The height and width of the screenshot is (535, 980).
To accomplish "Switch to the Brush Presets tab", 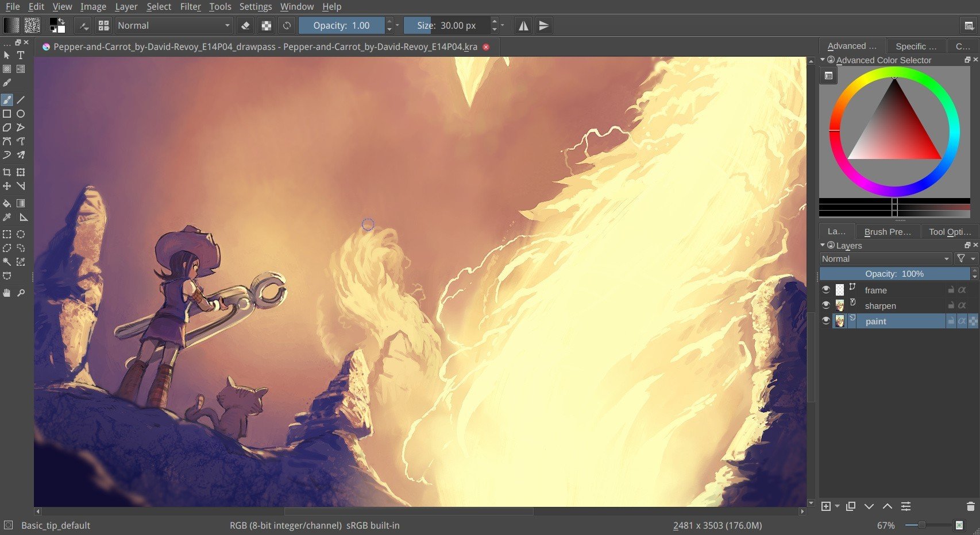I will tap(888, 231).
